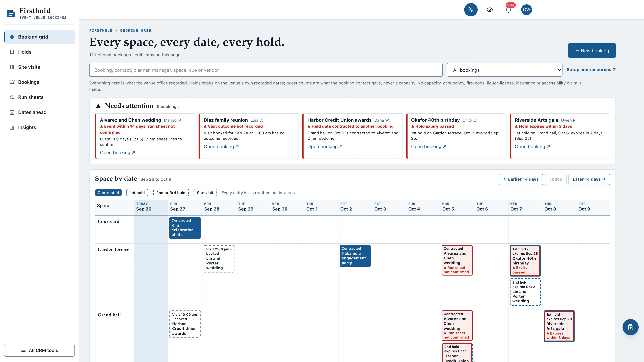Open Holds in sidebar
This screenshot has height=362, width=644.
tap(40, 52)
